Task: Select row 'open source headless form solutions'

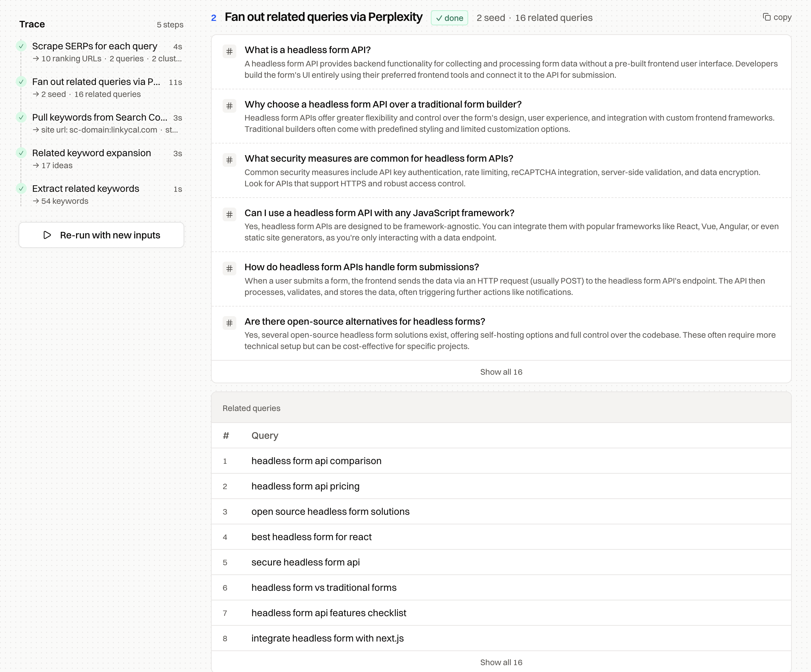Action: 501,511
